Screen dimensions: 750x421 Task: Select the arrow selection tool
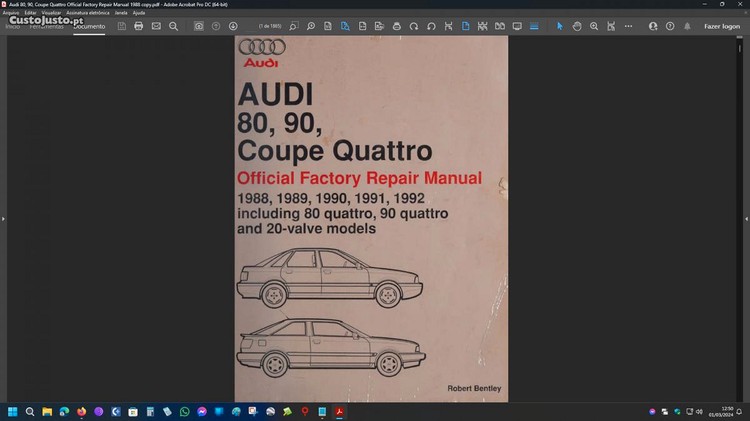pyautogui.click(x=560, y=26)
